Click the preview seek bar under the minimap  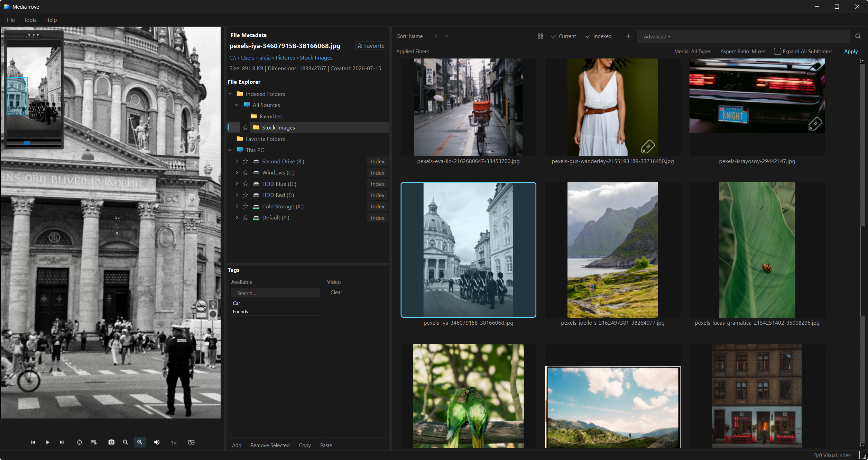tap(34, 143)
